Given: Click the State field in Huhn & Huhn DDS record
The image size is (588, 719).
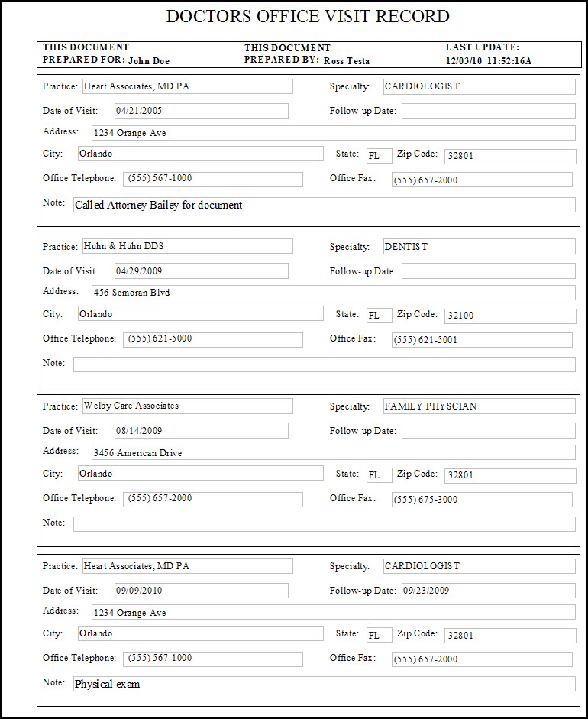Looking at the screenshot, I should click(380, 316).
